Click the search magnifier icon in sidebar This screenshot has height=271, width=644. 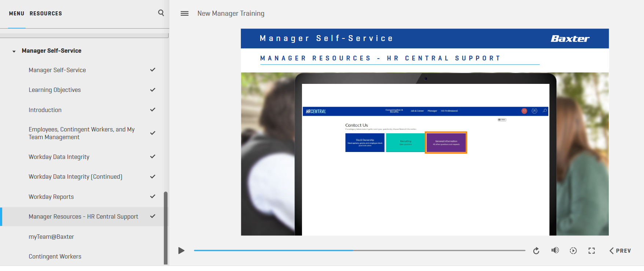(x=161, y=13)
